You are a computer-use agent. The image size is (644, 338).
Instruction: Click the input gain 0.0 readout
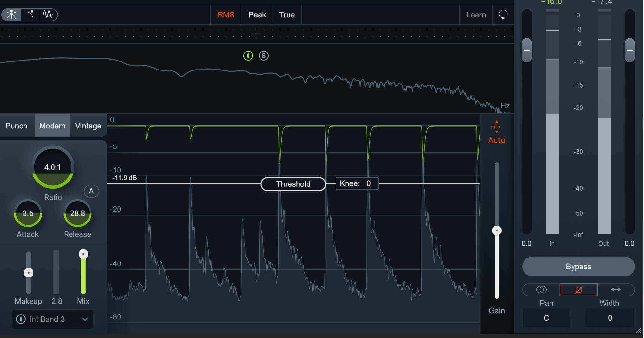526,243
